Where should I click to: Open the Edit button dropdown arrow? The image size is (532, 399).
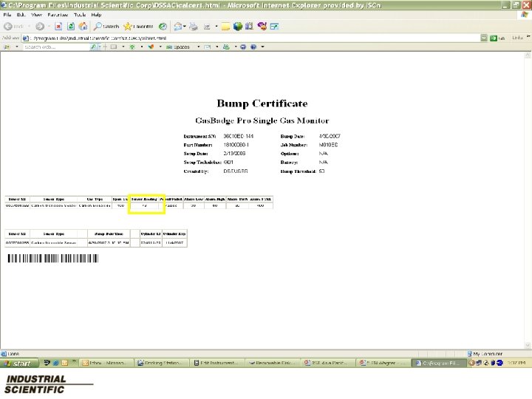(x=216, y=27)
